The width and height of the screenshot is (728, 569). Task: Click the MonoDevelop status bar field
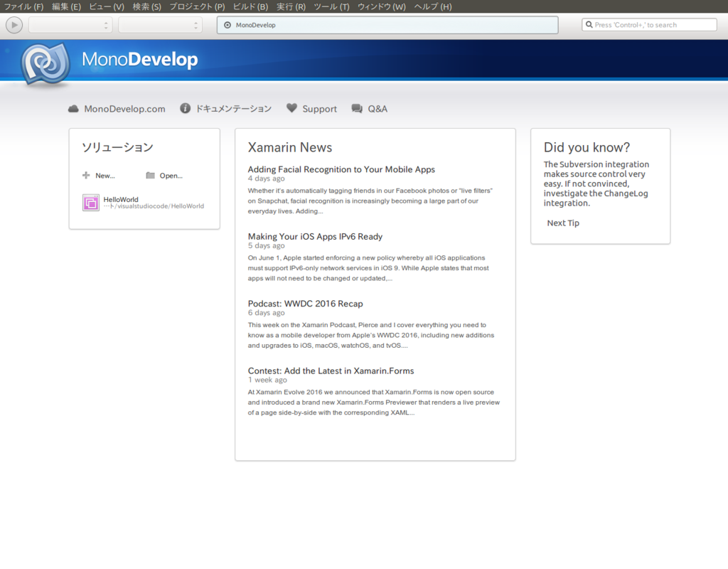click(387, 25)
